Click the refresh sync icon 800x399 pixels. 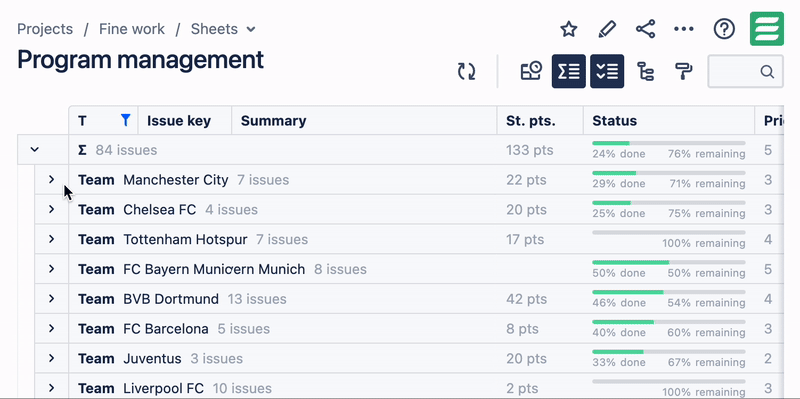pos(466,71)
